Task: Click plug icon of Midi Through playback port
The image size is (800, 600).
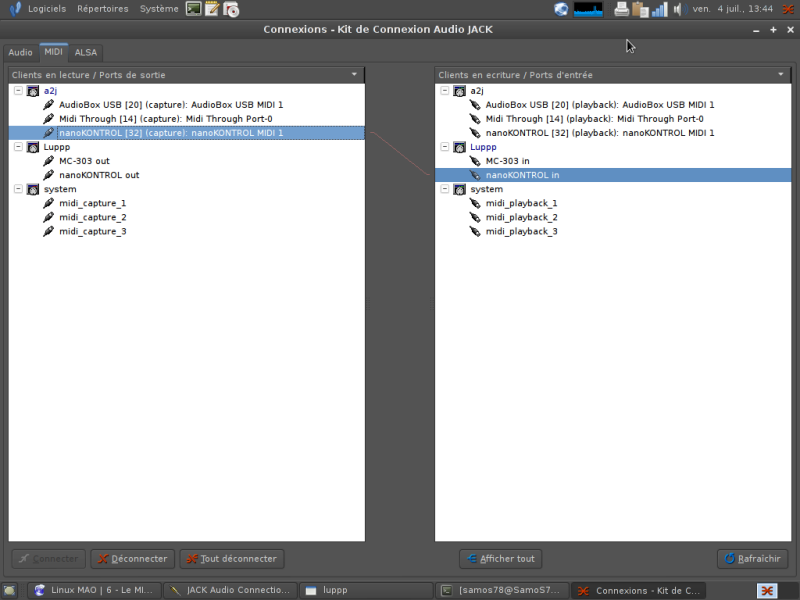Action: pyautogui.click(x=475, y=119)
